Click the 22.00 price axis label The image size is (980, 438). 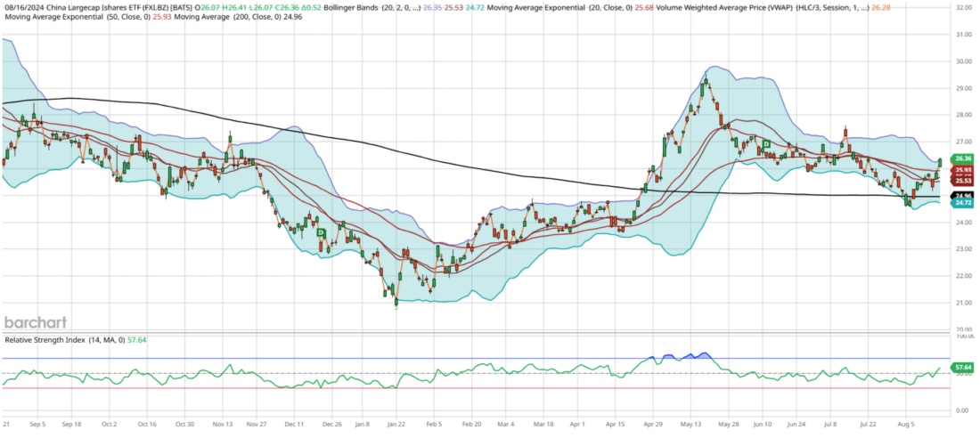click(x=962, y=276)
